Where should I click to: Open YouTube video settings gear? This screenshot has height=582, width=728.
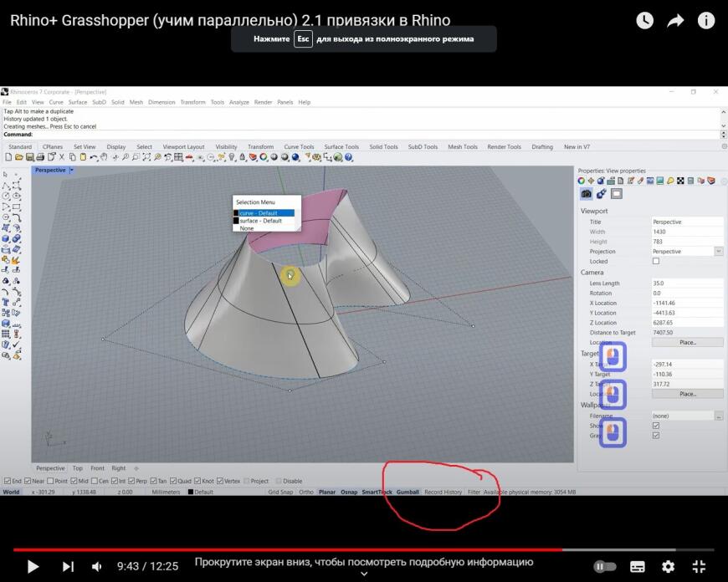(x=668, y=566)
